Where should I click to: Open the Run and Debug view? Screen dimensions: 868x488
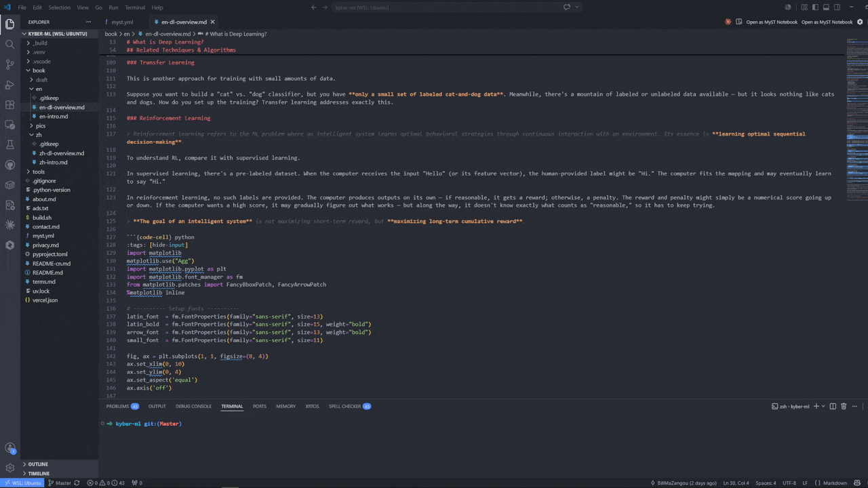(x=9, y=85)
